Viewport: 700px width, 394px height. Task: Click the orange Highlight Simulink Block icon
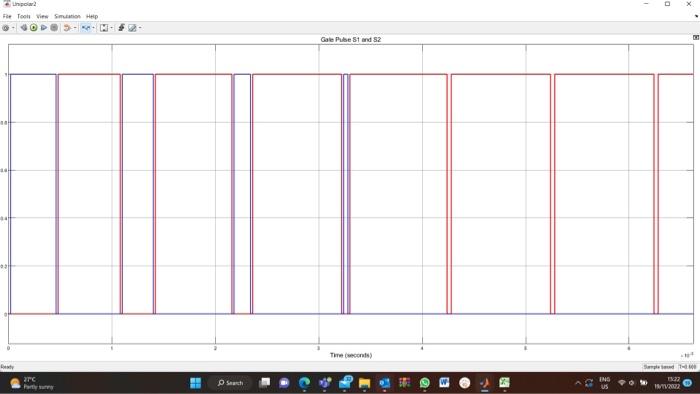[67, 28]
